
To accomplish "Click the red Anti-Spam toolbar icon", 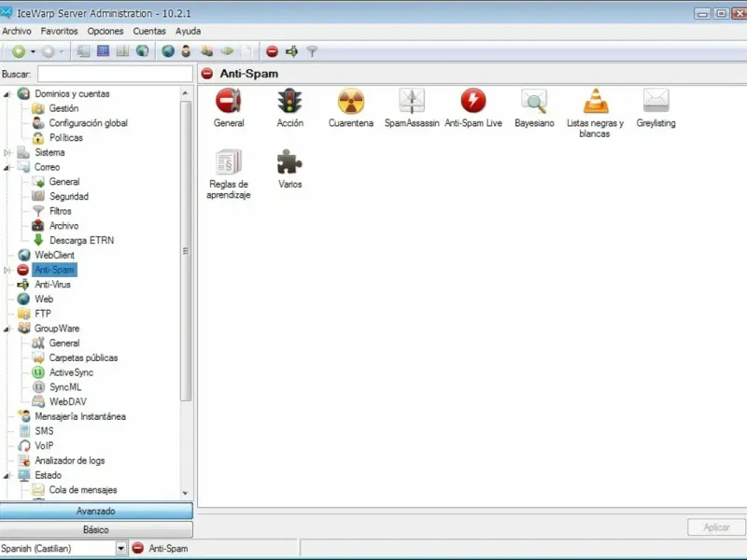I will pyautogui.click(x=272, y=51).
